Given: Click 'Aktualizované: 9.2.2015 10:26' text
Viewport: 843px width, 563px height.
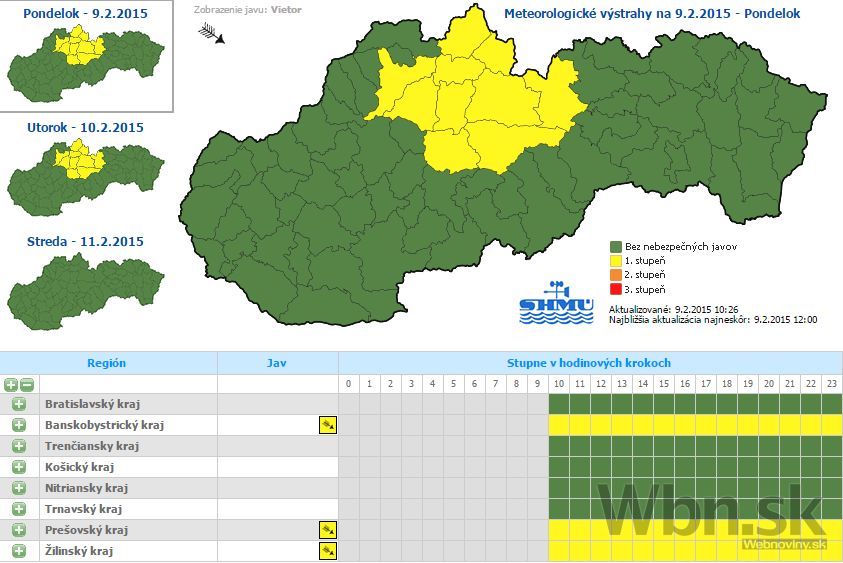Looking at the screenshot, I should click(674, 310).
